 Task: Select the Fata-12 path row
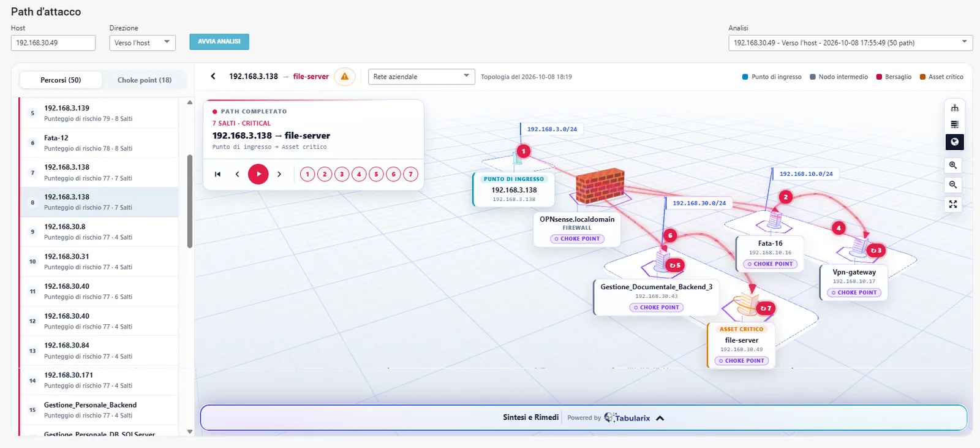click(x=99, y=143)
